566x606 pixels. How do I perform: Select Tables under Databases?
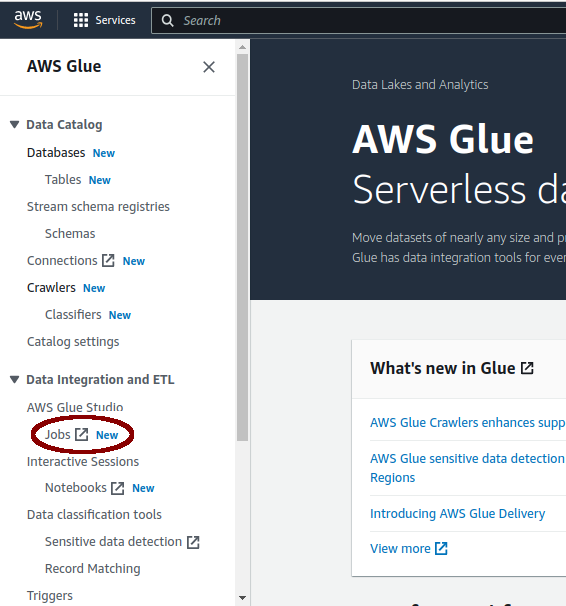63,180
